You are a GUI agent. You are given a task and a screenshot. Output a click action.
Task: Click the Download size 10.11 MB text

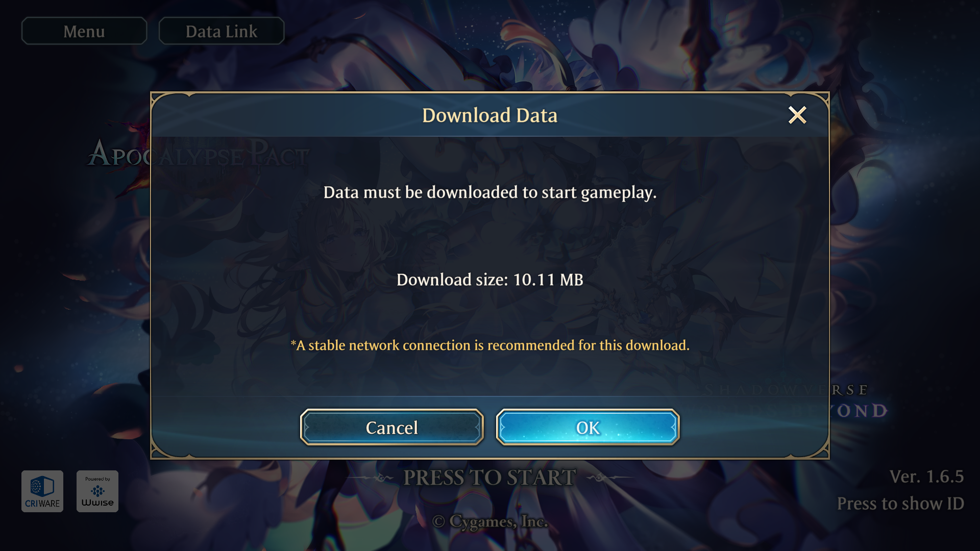pyautogui.click(x=489, y=280)
